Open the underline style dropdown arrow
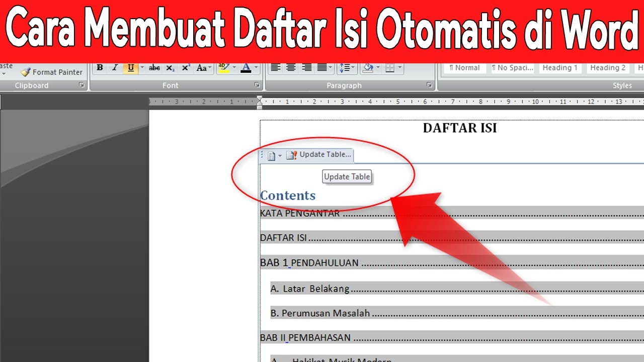Viewport: 644px width, 362px height. (142, 67)
